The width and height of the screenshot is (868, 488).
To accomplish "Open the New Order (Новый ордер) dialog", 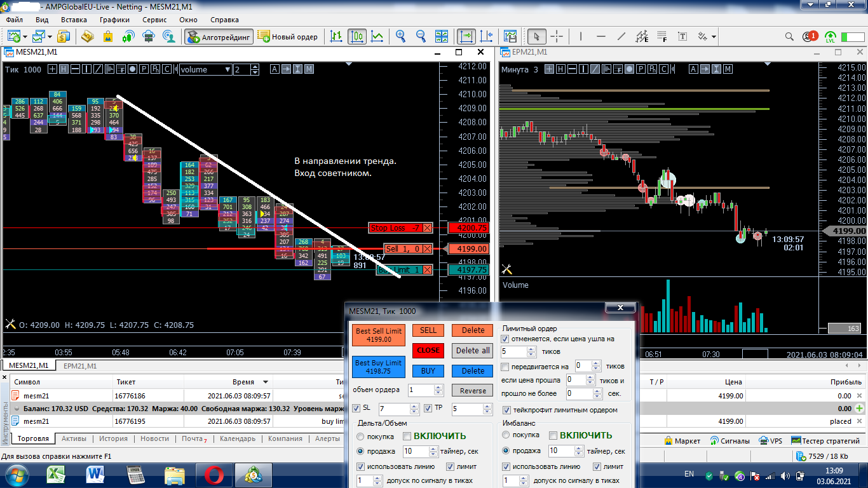I will pos(287,36).
